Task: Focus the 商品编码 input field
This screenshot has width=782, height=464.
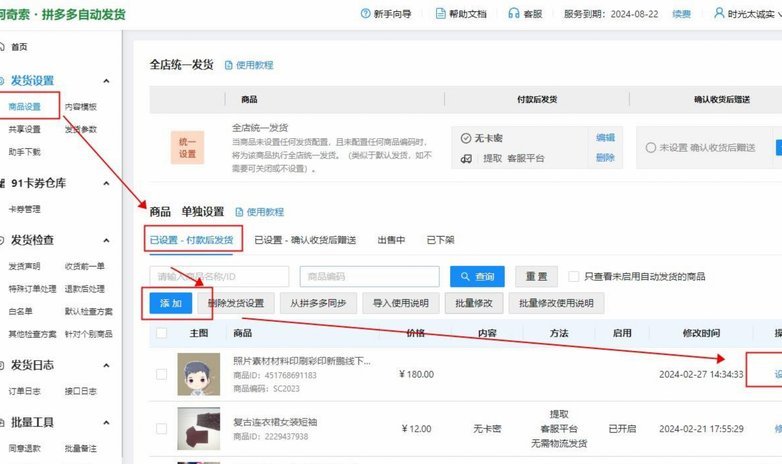Action: point(370,276)
